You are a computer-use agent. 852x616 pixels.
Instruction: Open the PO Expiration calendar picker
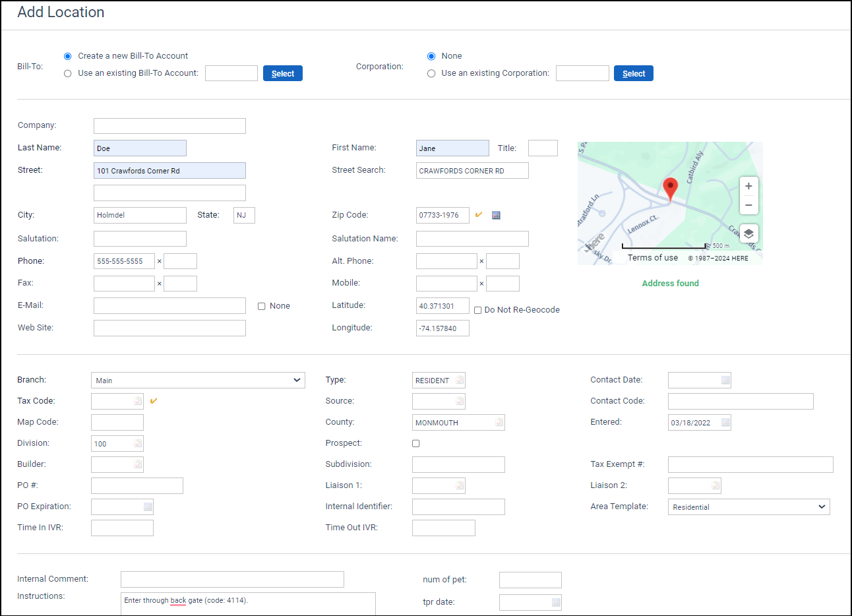[146, 507]
